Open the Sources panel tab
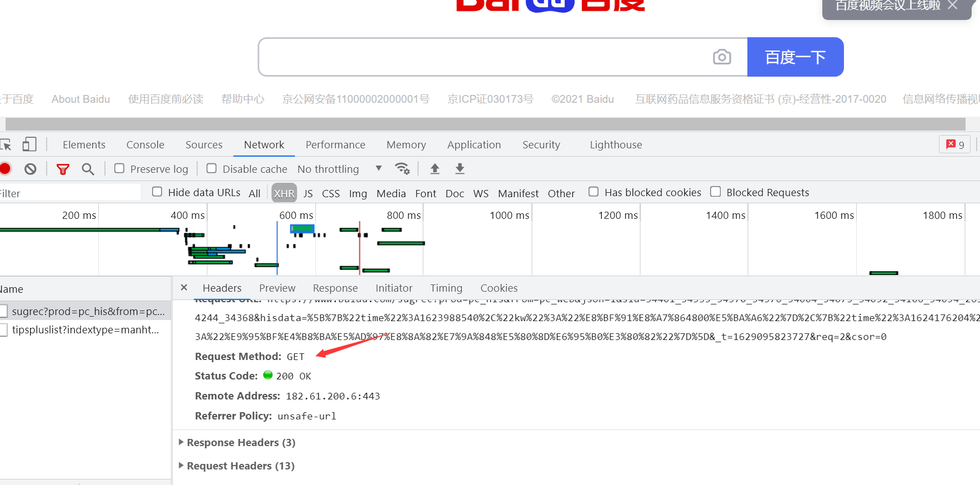 (204, 144)
